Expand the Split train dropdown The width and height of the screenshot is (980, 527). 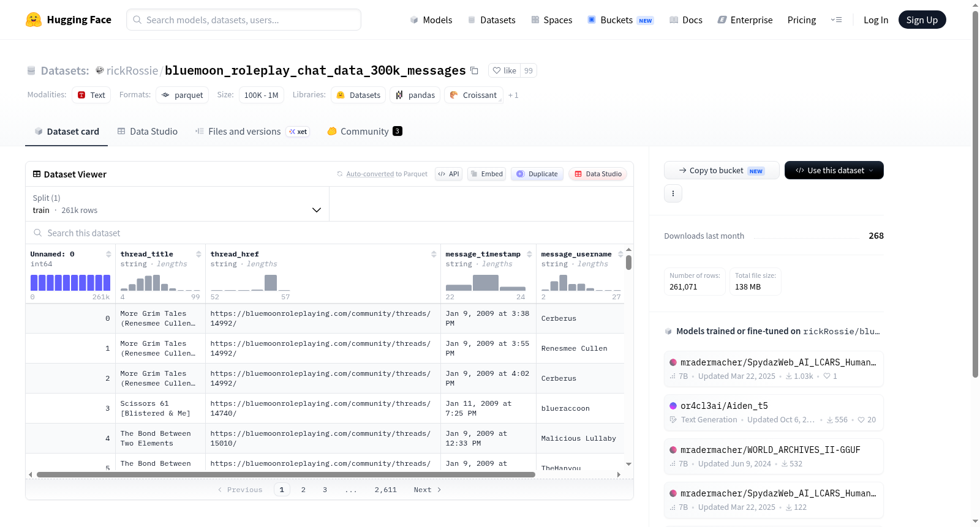pyautogui.click(x=178, y=204)
